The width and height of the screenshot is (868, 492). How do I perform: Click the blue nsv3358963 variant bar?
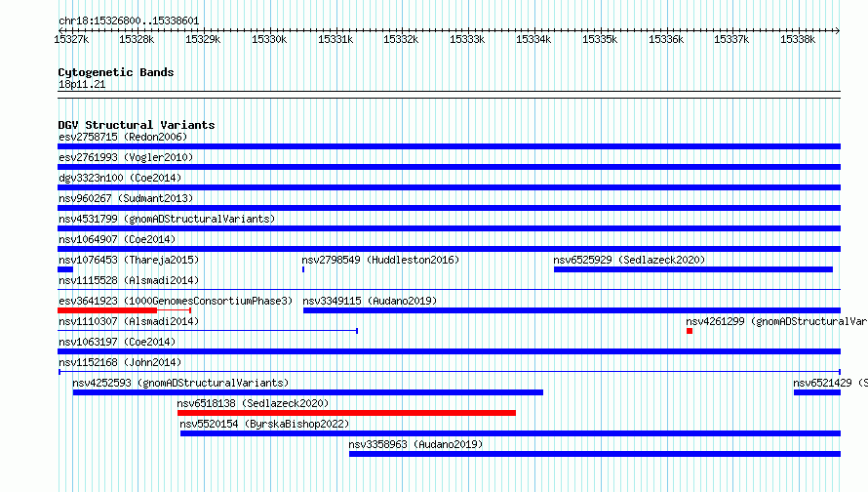click(x=595, y=454)
